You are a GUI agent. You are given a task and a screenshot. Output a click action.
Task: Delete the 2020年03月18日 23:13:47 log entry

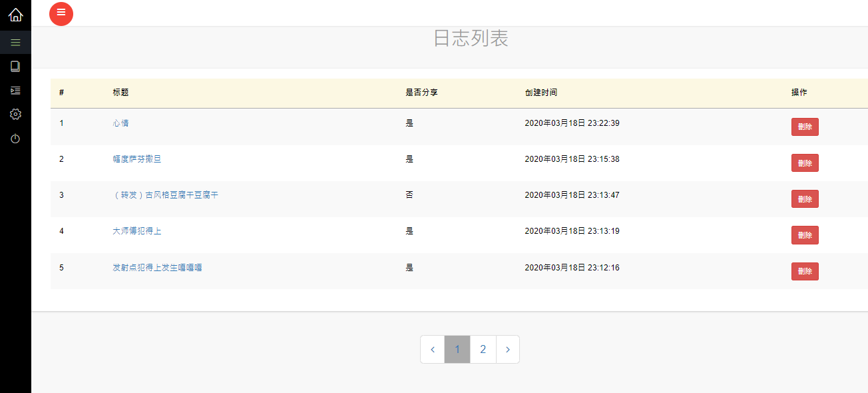click(805, 199)
